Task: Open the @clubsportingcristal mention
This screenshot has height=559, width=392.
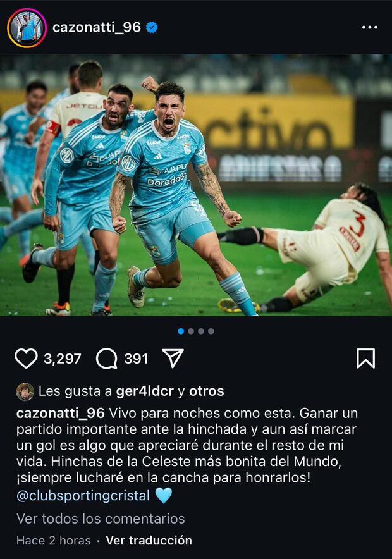Action: click(83, 496)
